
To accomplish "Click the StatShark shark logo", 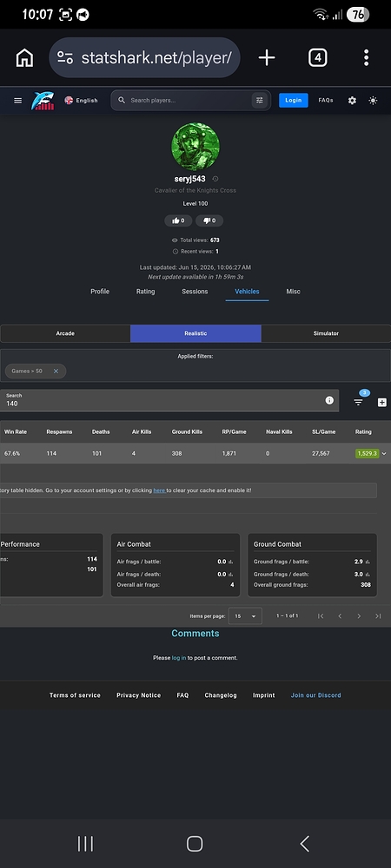I will (43, 101).
